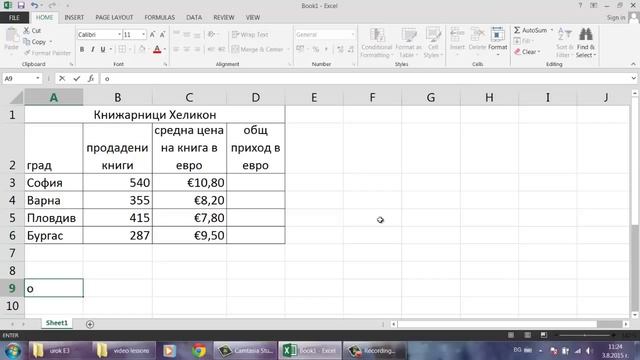Switch to the INSERT ribbon tab
Viewport: 640px width, 360px height.
coord(74,18)
